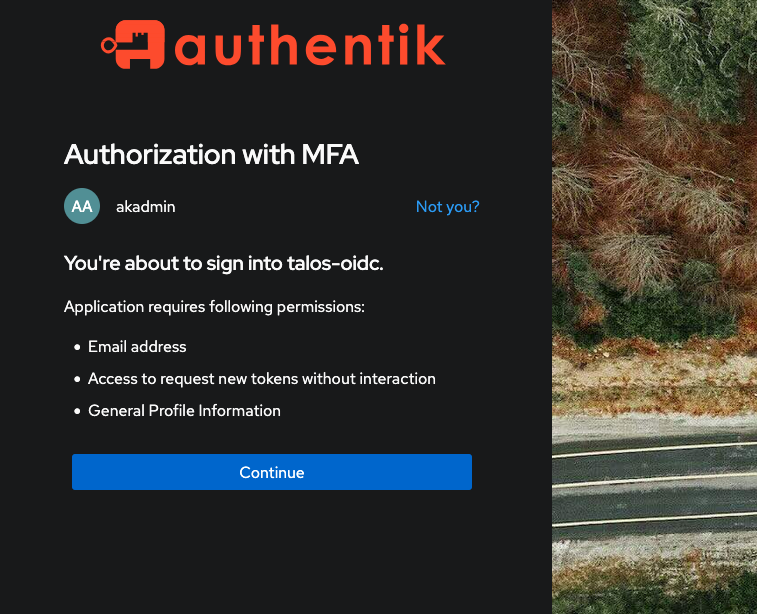Click the AA user avatar circle
757x614 pixels.
pyautogui.click(x=82, y=206)
